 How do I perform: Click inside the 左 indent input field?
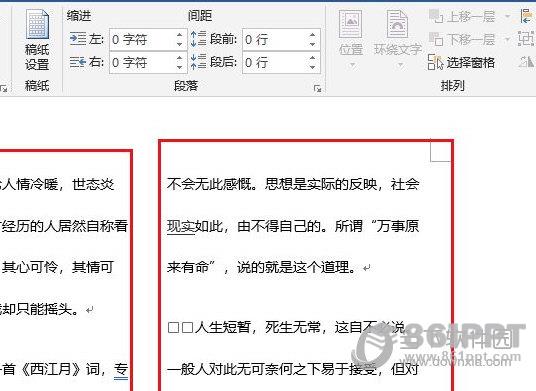pos(143,40)
